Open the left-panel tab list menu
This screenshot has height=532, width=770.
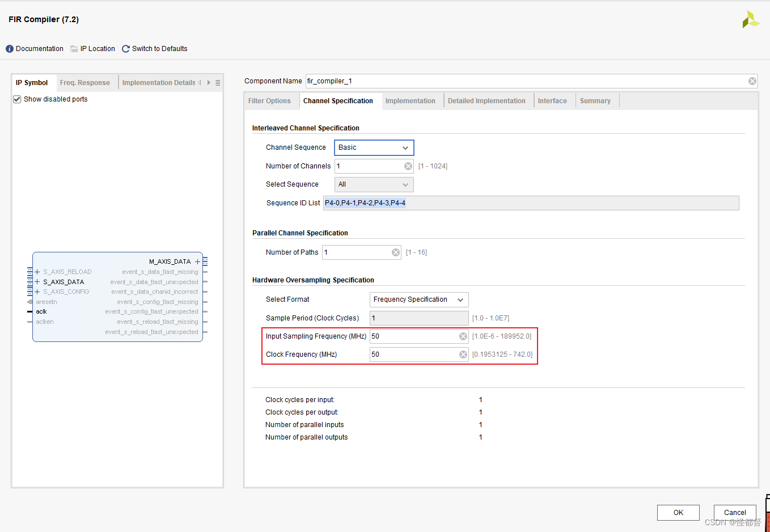218,83
